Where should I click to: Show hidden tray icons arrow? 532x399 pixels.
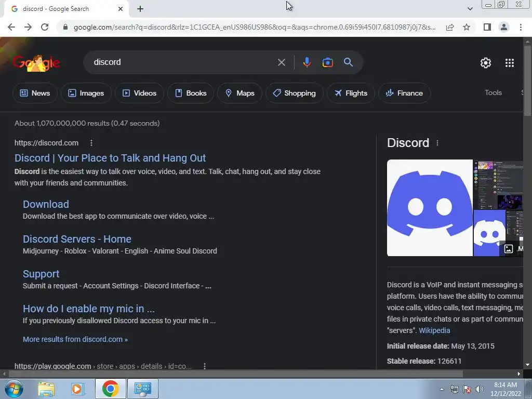click(442, 389)
